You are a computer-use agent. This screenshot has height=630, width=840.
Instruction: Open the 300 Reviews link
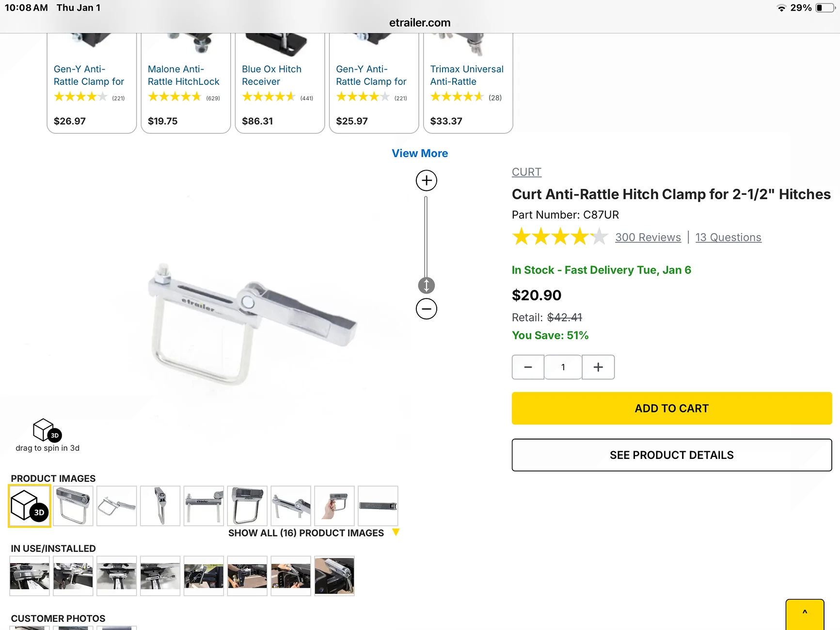(x=648, y=237)
